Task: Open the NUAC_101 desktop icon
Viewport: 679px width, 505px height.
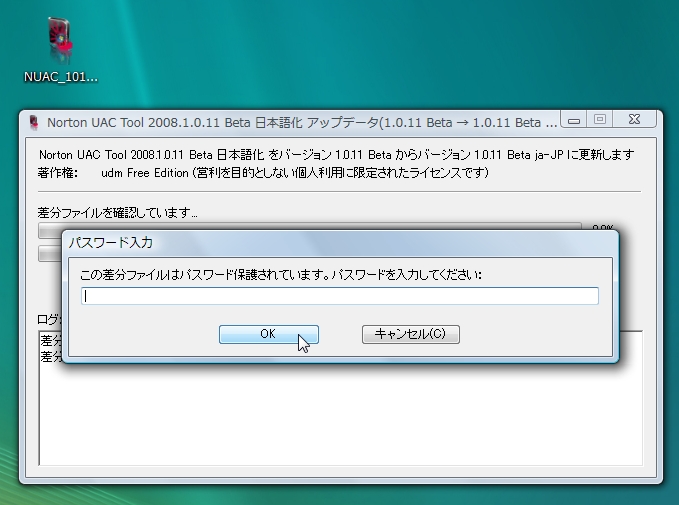Action: coord(60,49)
